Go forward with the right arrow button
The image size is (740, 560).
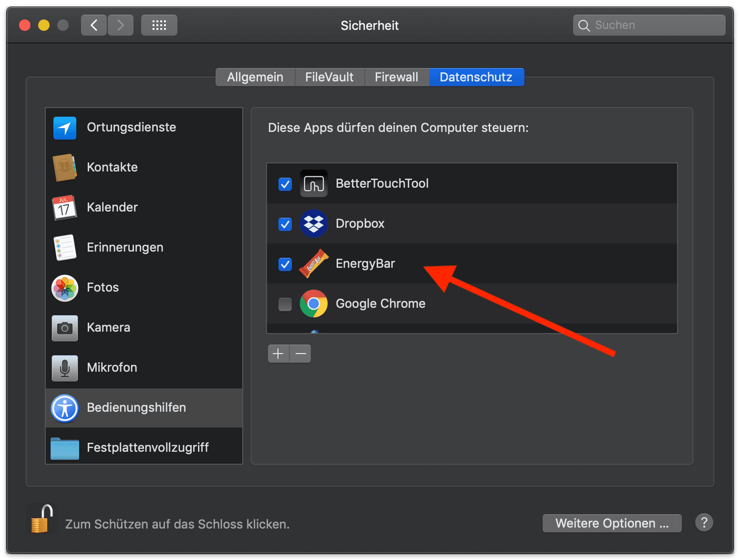click(x=121, y=25)
